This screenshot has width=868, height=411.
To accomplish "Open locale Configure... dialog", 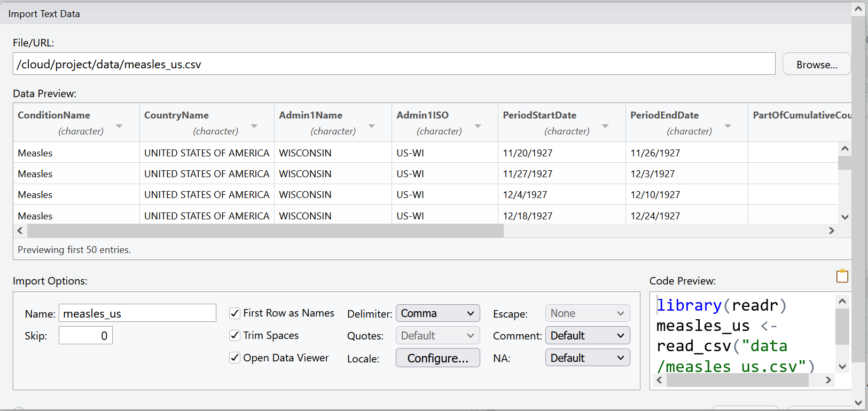I will [x=437, y=358].
